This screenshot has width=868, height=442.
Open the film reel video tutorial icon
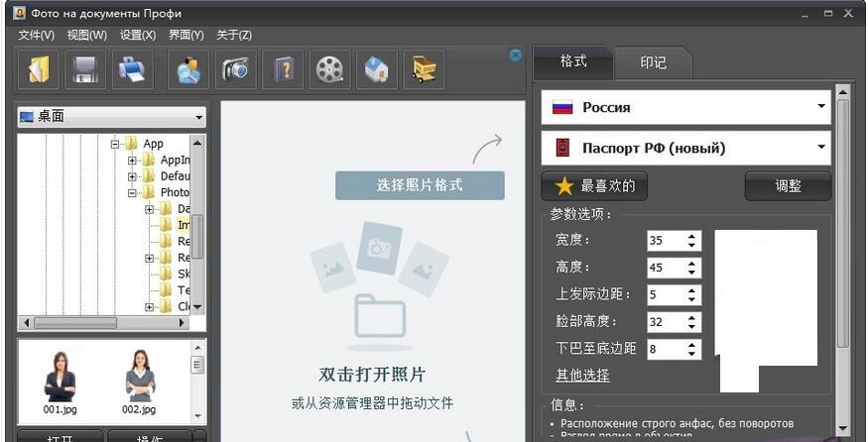(330, 69)
